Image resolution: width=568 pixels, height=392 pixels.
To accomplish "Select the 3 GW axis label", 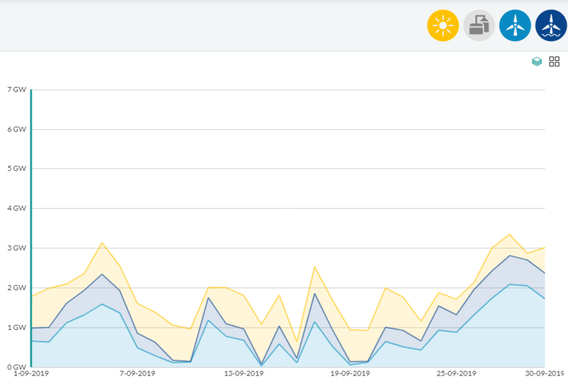I will pos(16,248).
